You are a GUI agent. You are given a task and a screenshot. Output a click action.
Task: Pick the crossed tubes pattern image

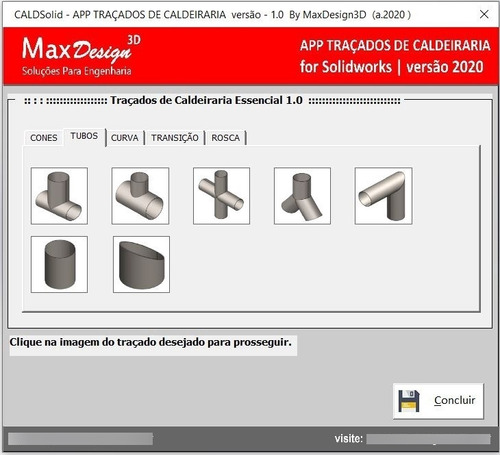[x=221, y=196]
